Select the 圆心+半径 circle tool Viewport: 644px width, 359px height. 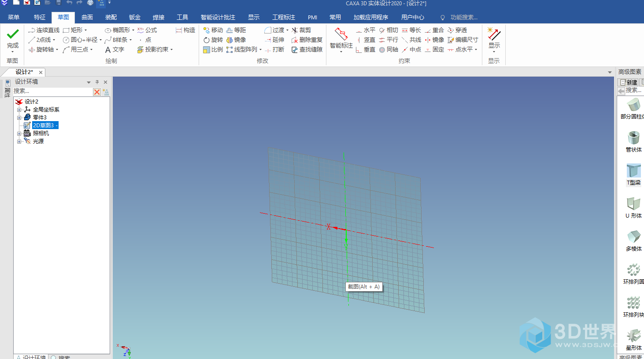[80, 40]
